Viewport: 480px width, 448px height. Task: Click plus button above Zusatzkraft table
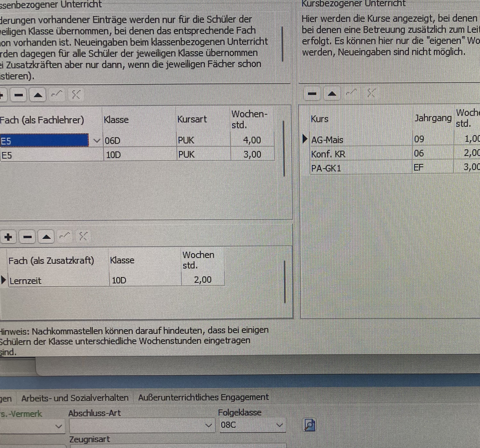[x=8, y=237]
